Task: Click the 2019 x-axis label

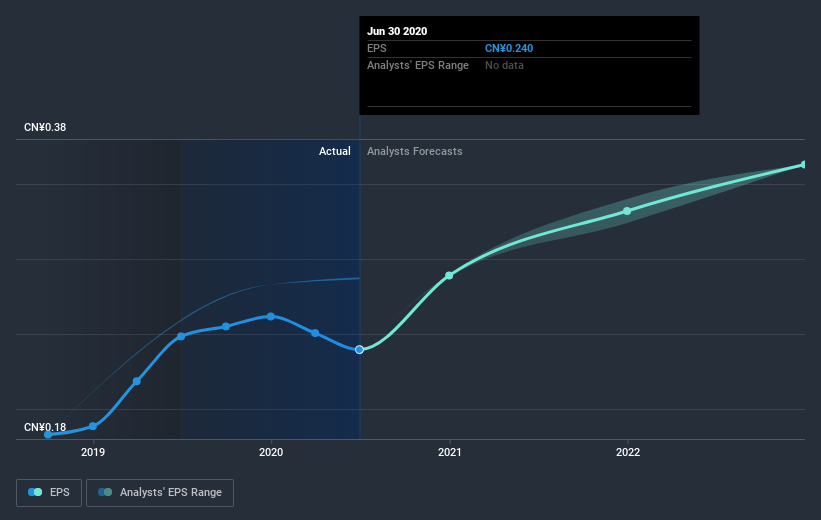Action: pos(93,452)
